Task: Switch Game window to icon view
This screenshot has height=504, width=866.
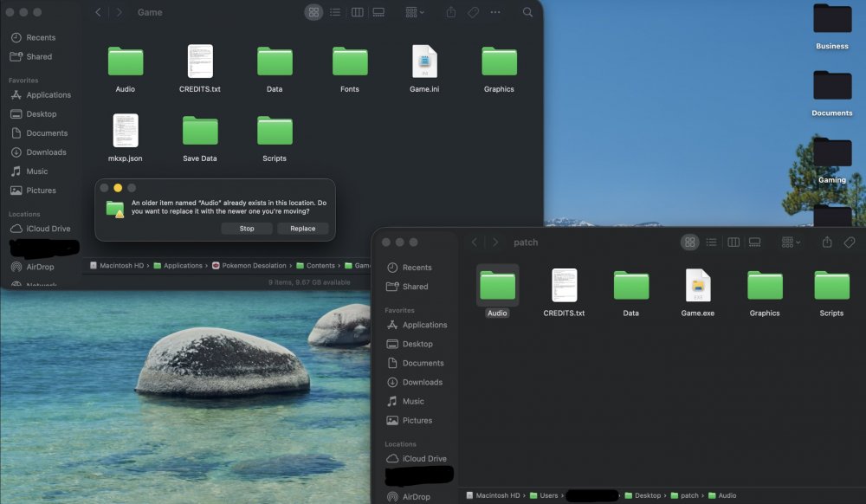Action: coord(313,12)
